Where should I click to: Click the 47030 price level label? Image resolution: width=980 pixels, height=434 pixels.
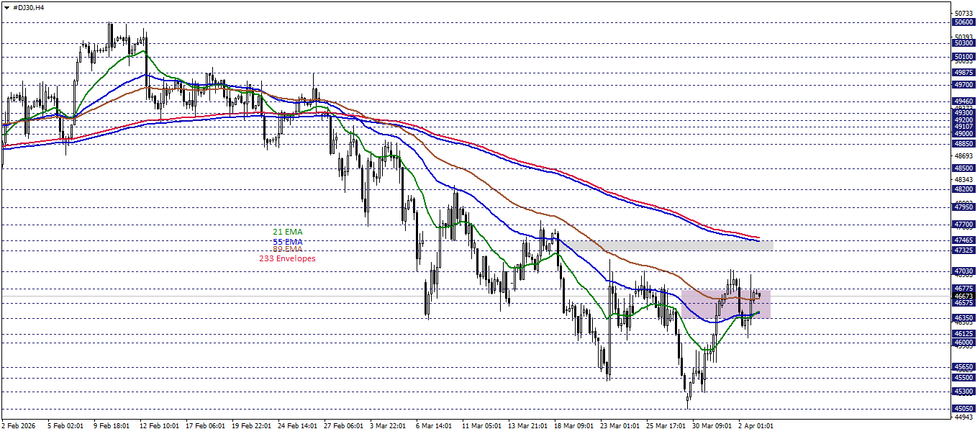click(x=963, y=271)
